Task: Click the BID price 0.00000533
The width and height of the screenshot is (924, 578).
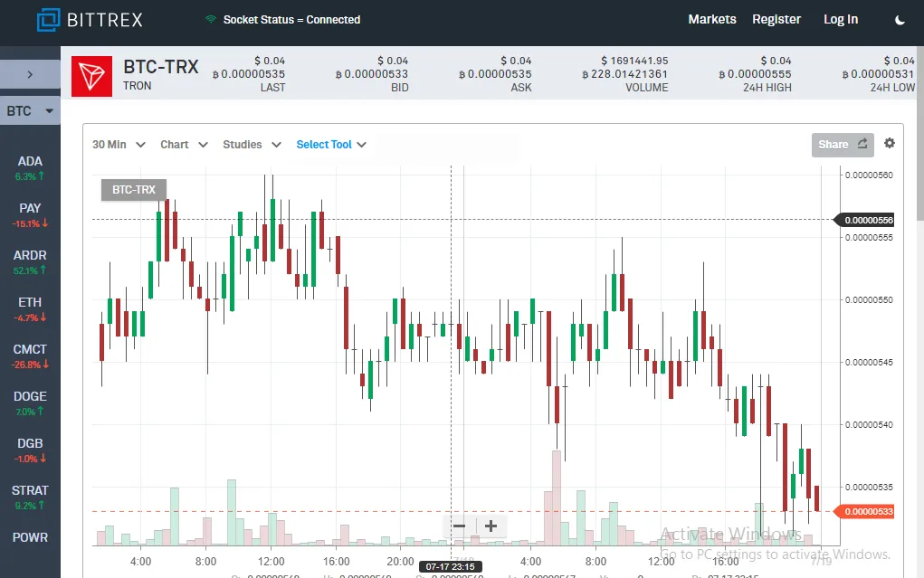Action: point(372,74)
